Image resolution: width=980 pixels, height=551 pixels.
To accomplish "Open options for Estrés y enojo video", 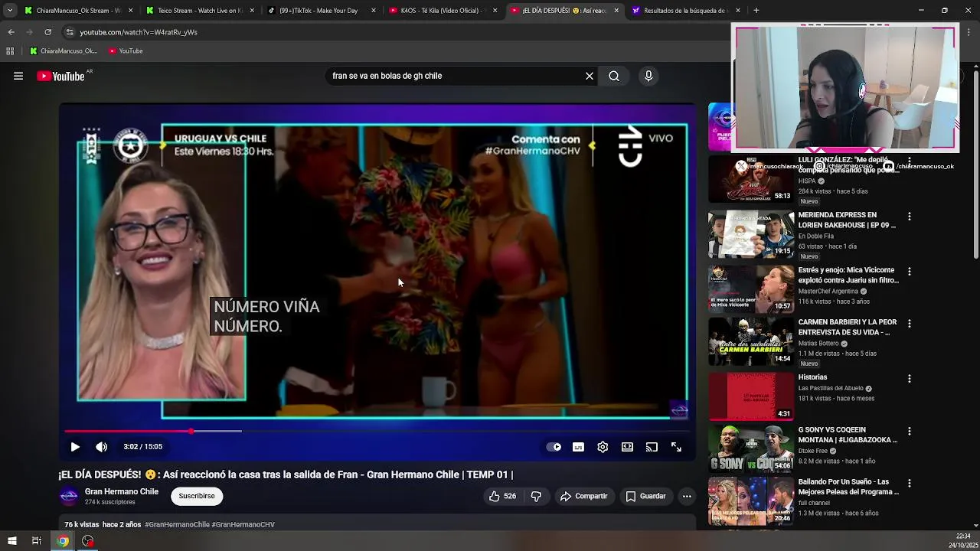I will click(x=910, y=272).
